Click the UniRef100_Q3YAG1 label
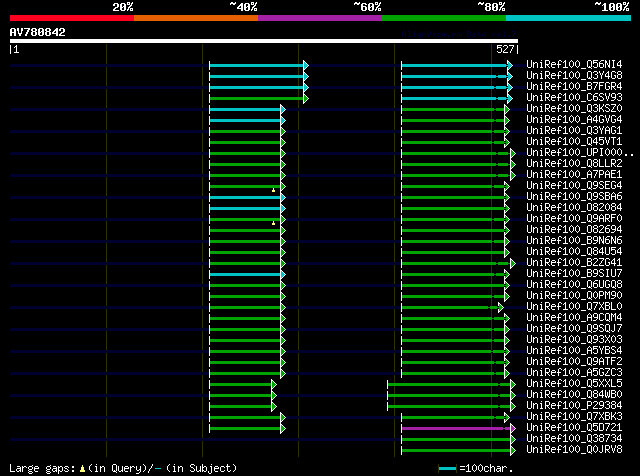640x476 pixels. pyautogui.click(x=574, y=131)
